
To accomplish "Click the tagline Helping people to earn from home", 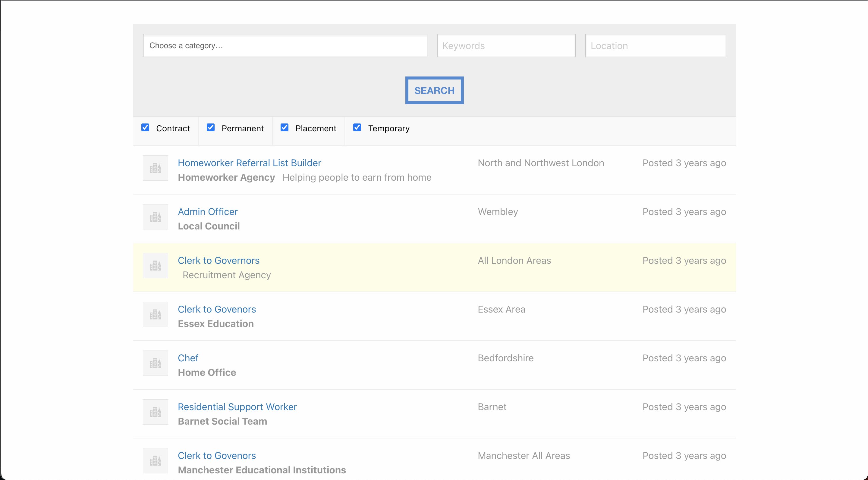I will click(357, 177).
